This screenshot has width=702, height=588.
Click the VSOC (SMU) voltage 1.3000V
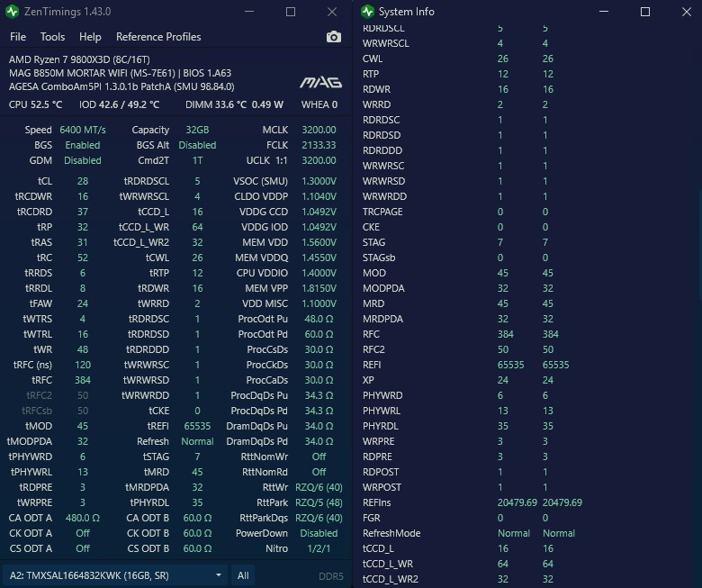coord(319,181)
